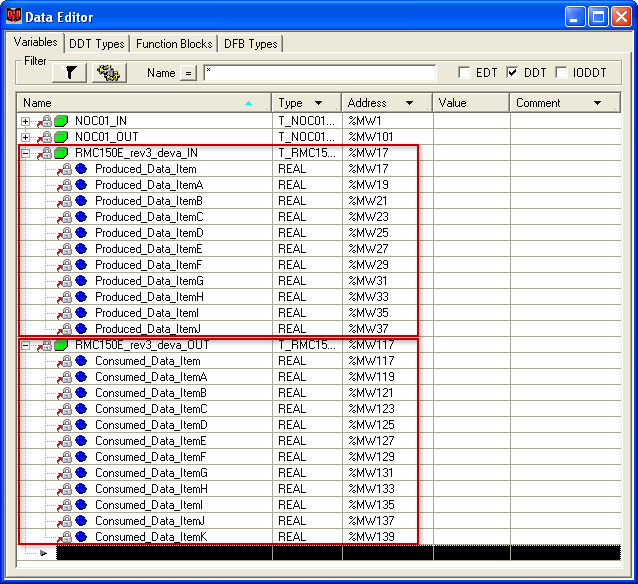Click blue variable icon of Produced_Data_ItemJ
The image size is (638, 584).
81,328
